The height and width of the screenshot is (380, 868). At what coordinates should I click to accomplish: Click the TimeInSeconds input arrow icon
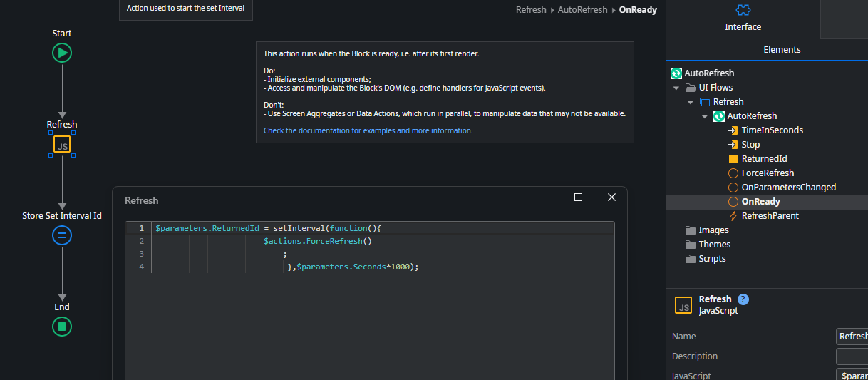click(x=733, y=130)
